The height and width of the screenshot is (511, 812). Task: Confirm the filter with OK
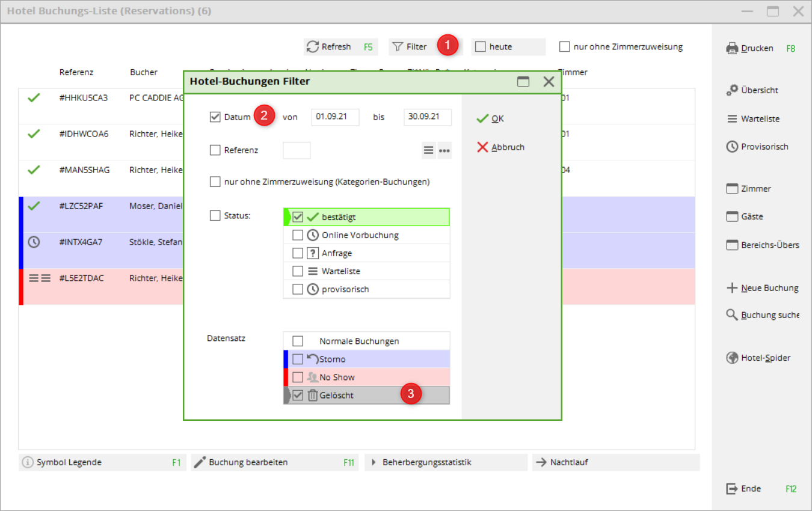[491, 118]
